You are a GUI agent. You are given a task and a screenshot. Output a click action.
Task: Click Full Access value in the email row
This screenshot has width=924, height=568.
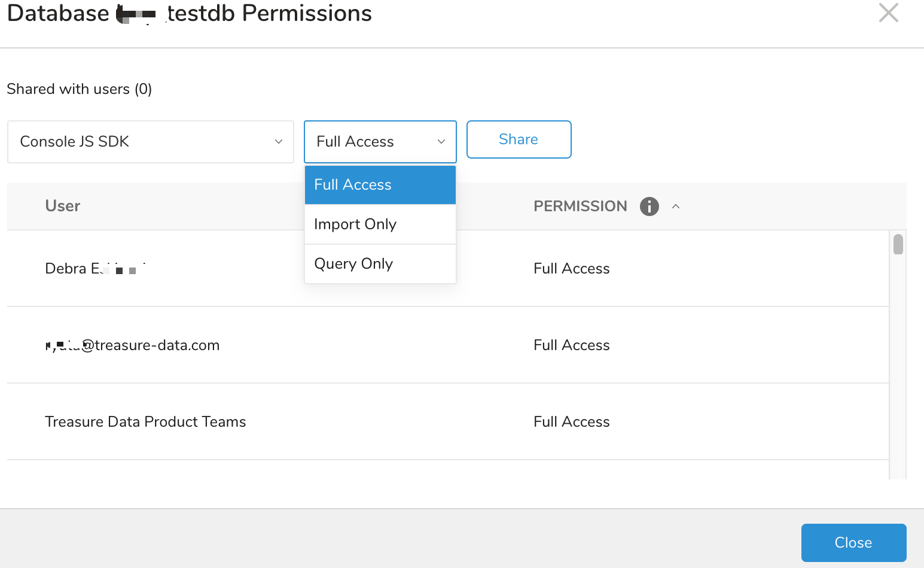(x=571, y=345)
